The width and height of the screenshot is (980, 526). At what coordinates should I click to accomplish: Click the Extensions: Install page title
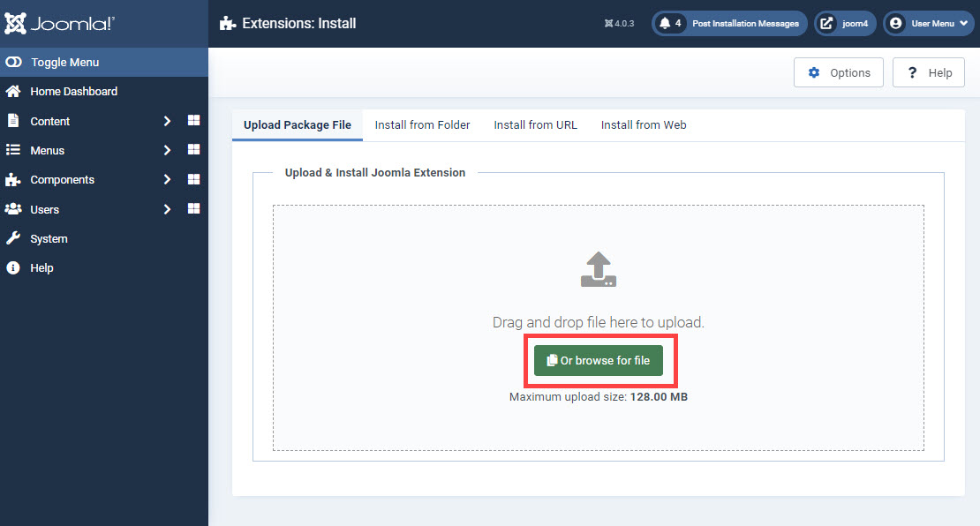tap(298, 24)
